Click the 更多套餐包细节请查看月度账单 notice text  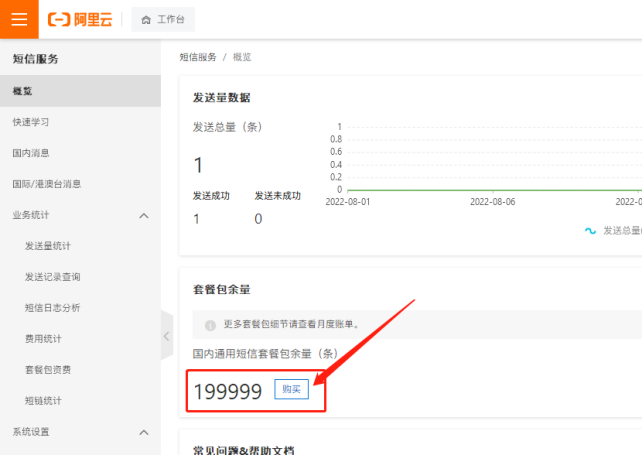click(292, 324)
